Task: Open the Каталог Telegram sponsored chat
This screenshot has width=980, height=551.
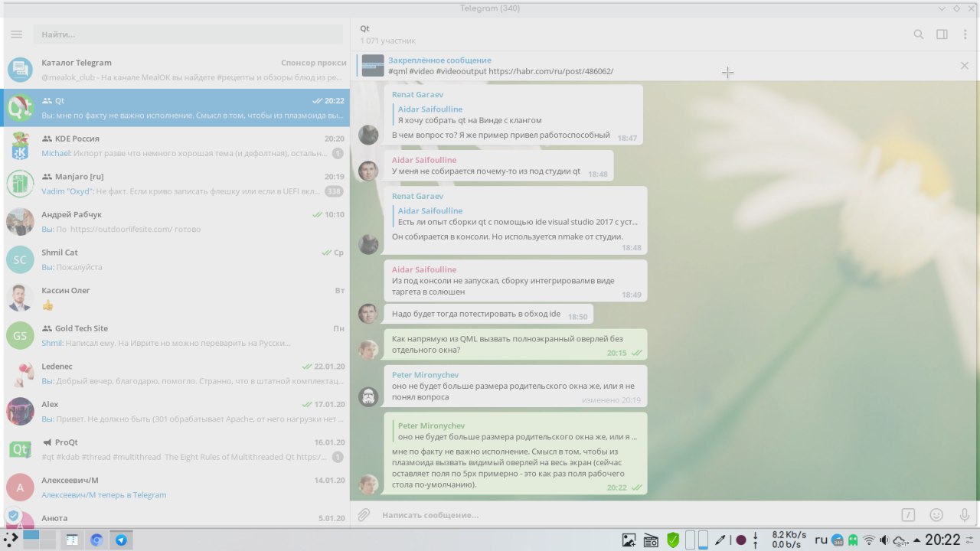Action: [176, 70]
